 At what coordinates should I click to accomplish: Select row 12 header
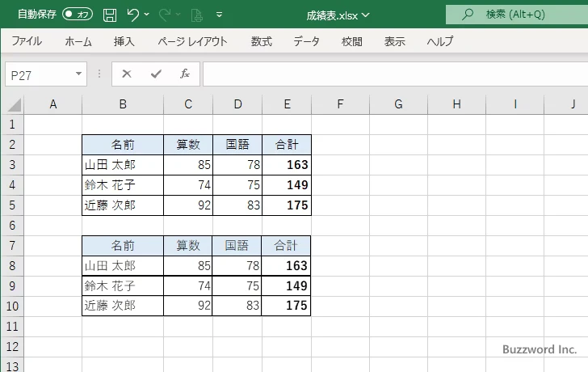coord(12,346)
